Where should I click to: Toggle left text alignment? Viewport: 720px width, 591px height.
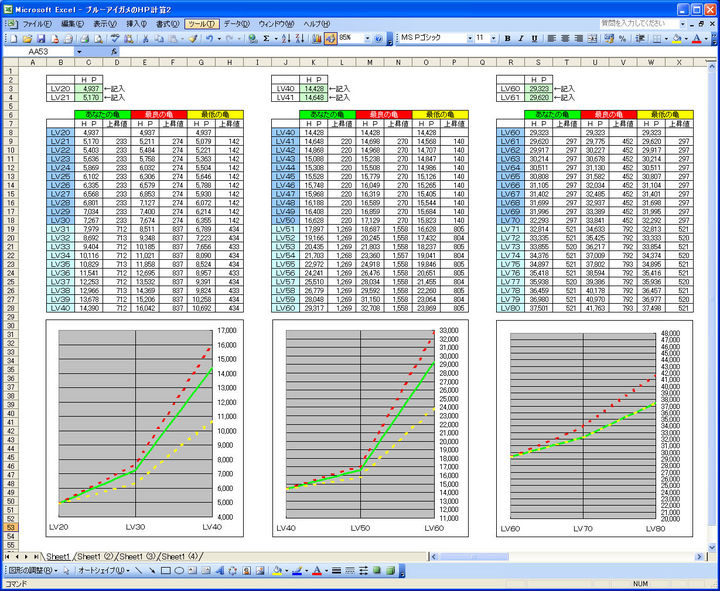point(552,39)
